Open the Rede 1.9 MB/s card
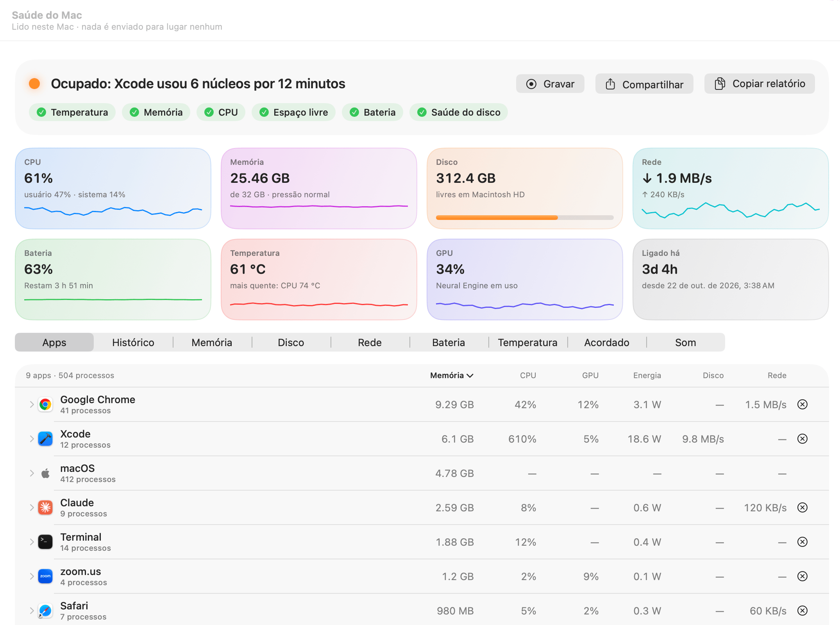Screen dimensions: 840x625 731,188
